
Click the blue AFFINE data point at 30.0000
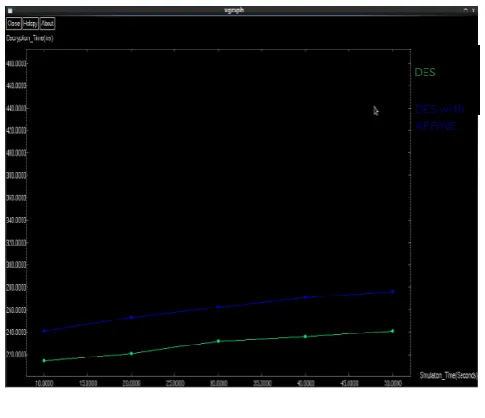(219, 307)
